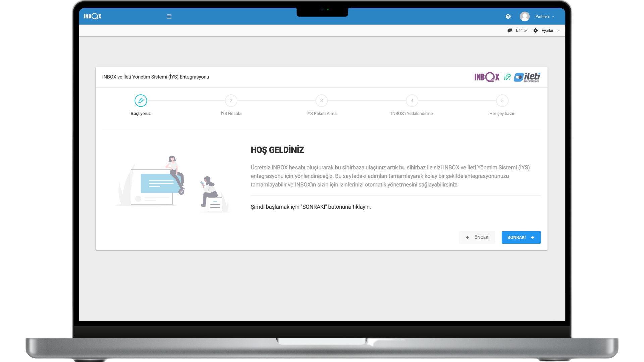Viewport: 644px width, 362px height.
Task: Open the Destek support link
Action: pos(521,31)
